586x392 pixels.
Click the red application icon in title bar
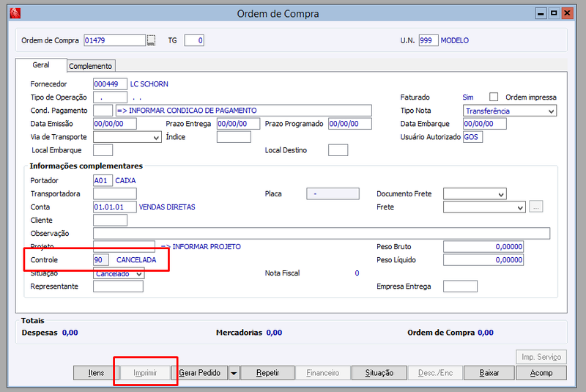pyautogui.click(x=15, y=13)
